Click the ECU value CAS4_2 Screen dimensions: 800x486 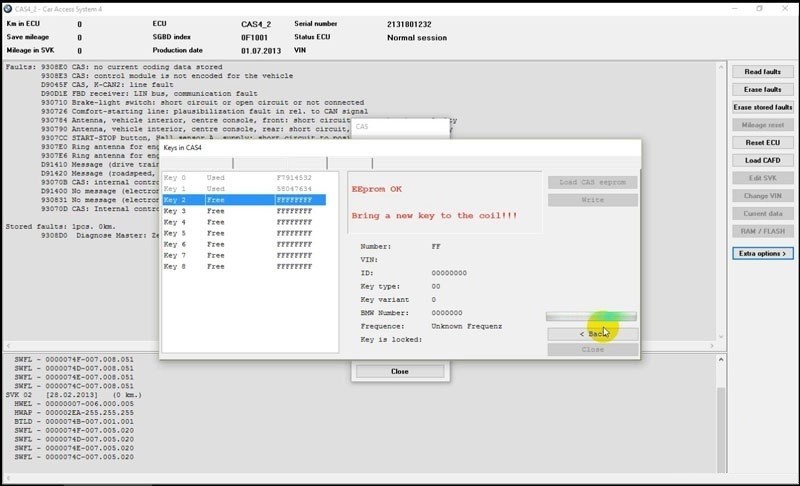tap(256, 24)
